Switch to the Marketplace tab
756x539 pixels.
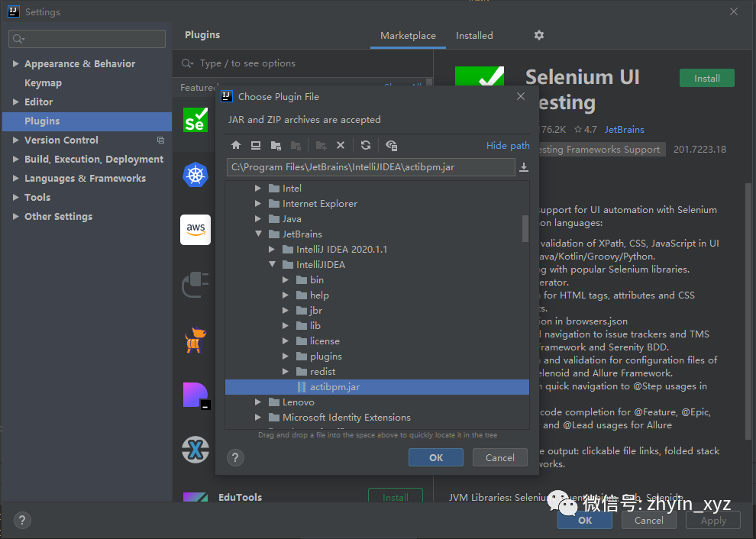(x=408, y=36)
